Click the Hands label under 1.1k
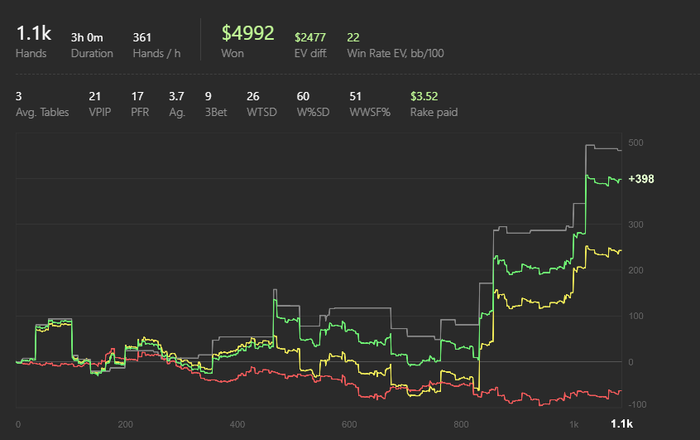Screen dimensions: 700x440 tap(31, 54)
